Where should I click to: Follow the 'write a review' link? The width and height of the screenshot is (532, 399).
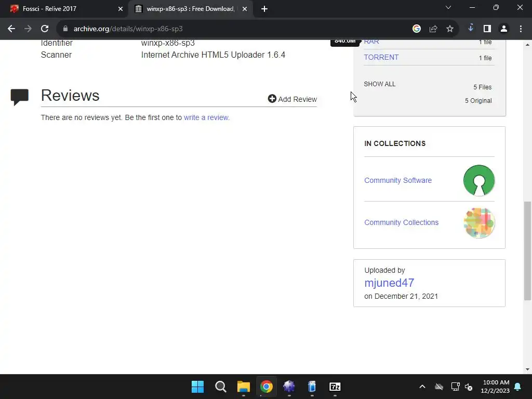coord(206,117)
